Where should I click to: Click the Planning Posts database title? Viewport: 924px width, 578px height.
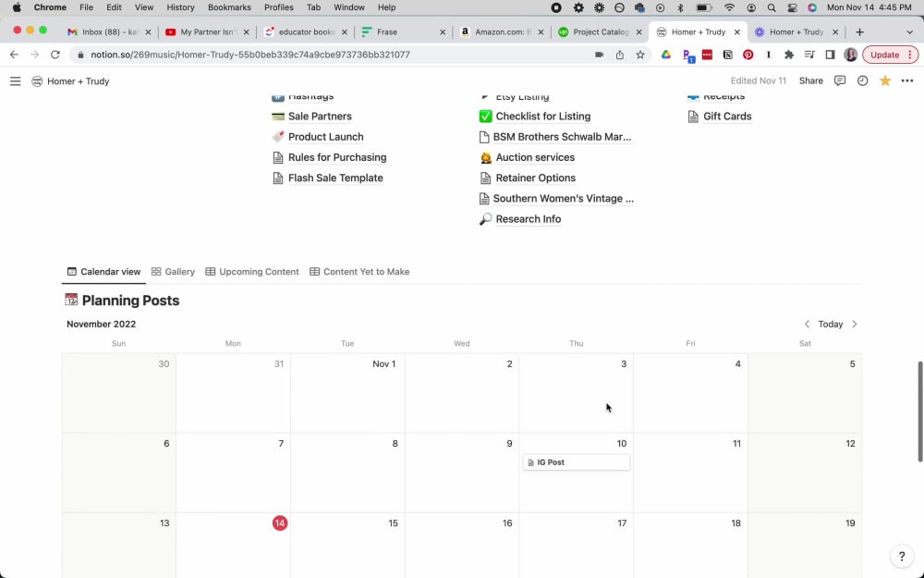(x=130, y=301)
